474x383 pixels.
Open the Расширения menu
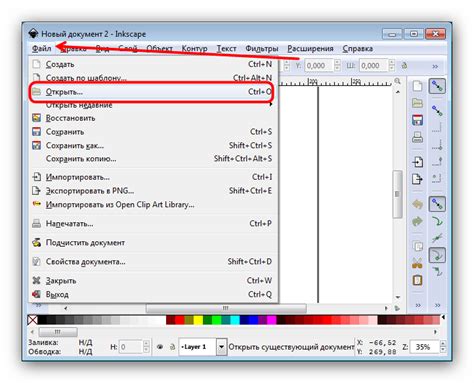(310, 49)
